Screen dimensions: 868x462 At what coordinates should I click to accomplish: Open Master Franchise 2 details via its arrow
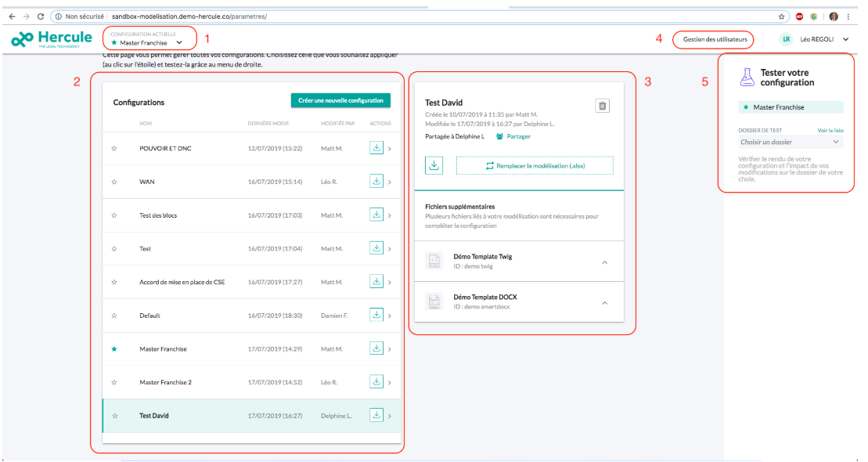(390, 382)
